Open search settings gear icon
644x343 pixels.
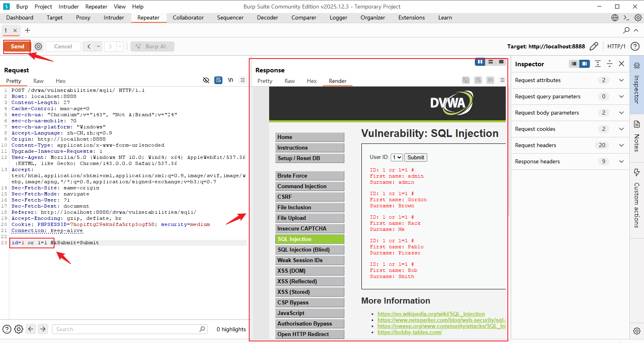[19, 329]
